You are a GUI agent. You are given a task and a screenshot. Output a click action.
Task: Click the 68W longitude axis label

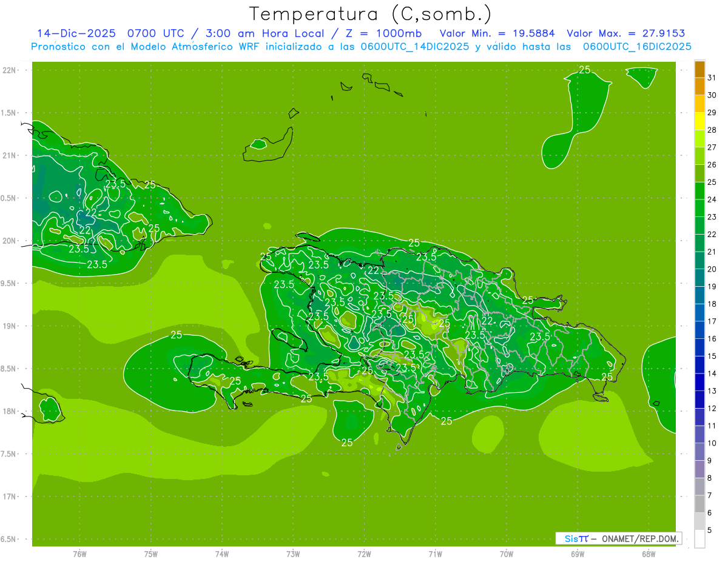click(649, 554)
